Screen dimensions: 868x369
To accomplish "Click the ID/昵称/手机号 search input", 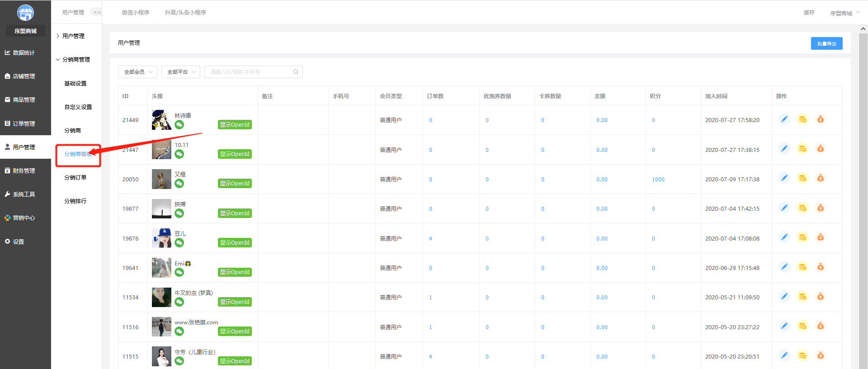I will coord(253,72).
